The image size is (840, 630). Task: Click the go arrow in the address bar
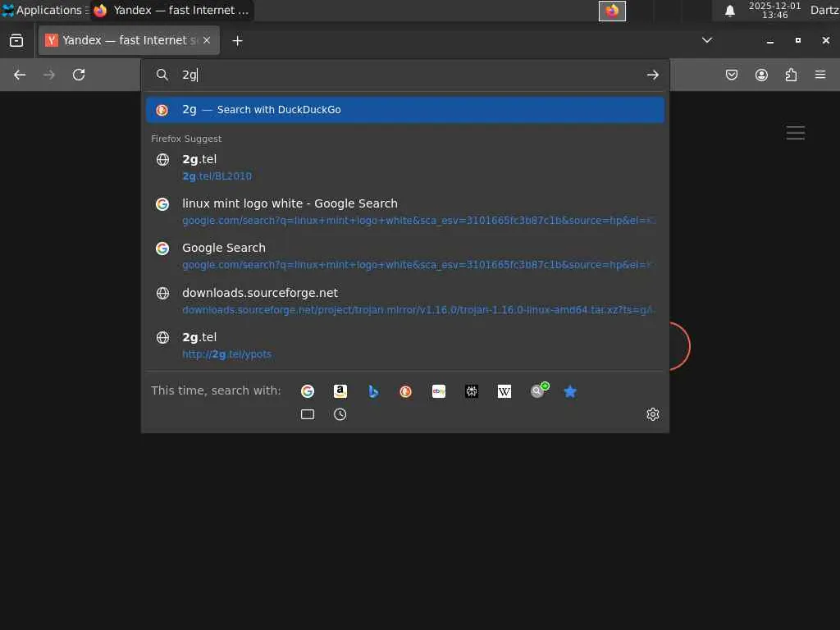(652, 75)
